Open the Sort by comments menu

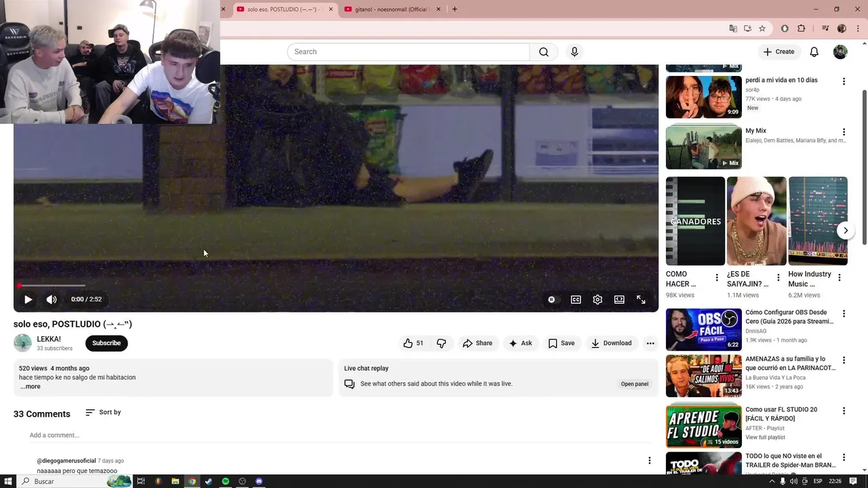[x=103, y=412]
